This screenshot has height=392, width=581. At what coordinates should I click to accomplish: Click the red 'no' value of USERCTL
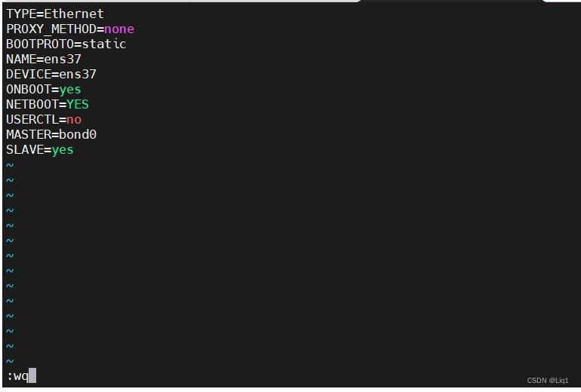coord(74,120)
